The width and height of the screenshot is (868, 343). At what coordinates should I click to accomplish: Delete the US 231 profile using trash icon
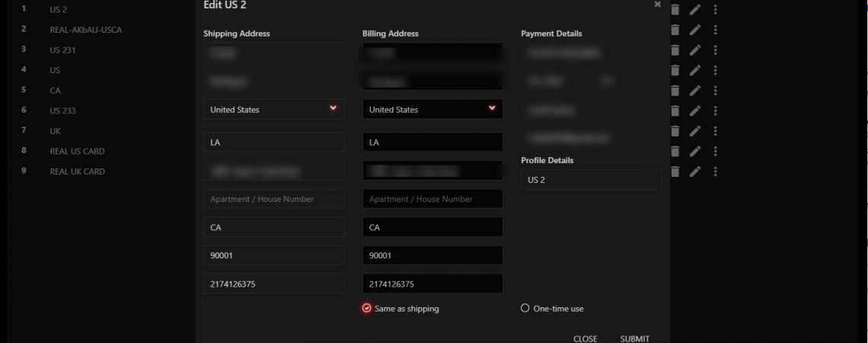point(675,50)
